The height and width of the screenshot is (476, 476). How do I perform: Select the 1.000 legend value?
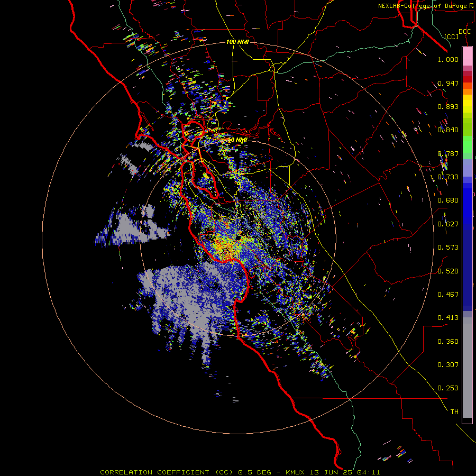click(448, 59)
